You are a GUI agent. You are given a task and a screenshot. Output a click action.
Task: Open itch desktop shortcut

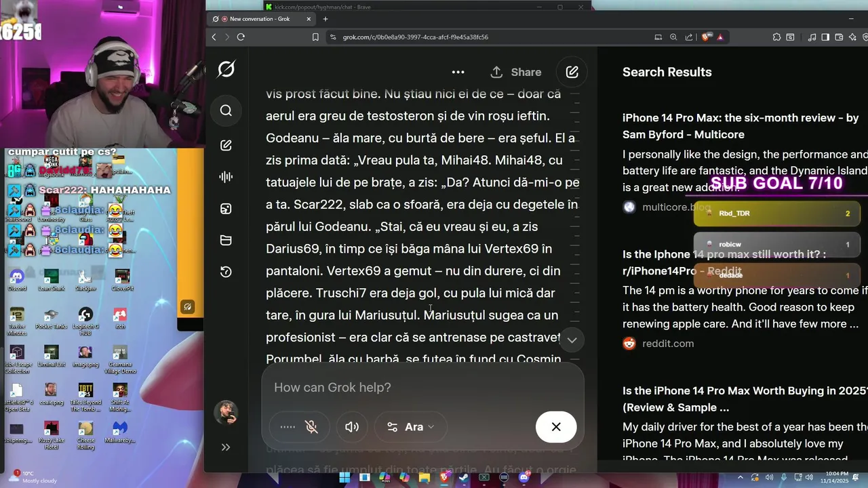[120, 319]
